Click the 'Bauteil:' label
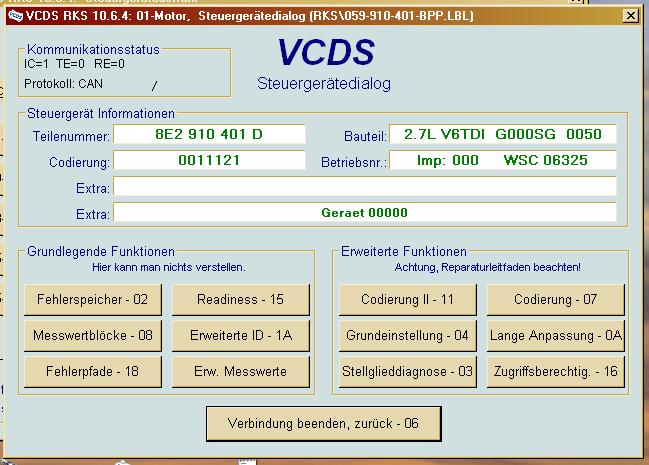Viewport: 649px width, 465px height. [365, 136]
